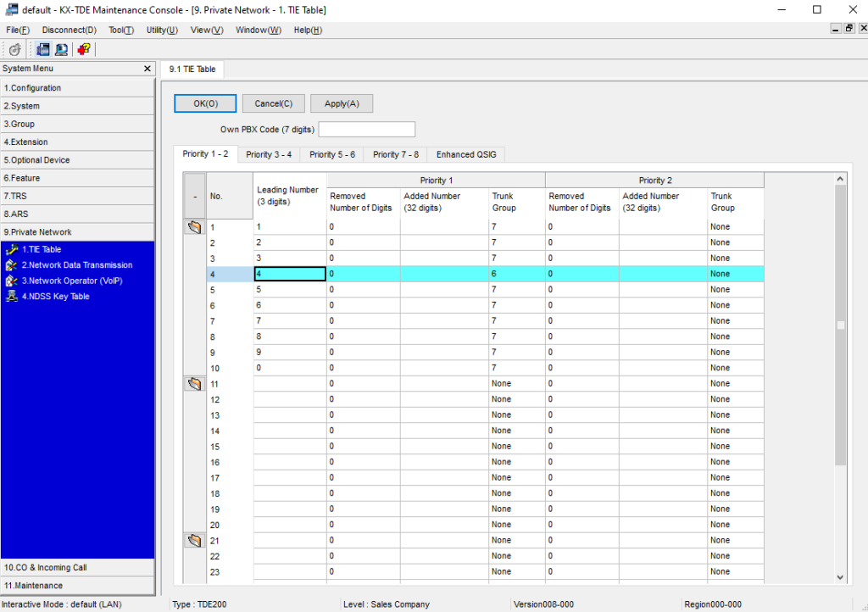Viewport: 868px width, 612px height.
Task: Open Network Data Transmission sidebar item
Action: (77, 265)
